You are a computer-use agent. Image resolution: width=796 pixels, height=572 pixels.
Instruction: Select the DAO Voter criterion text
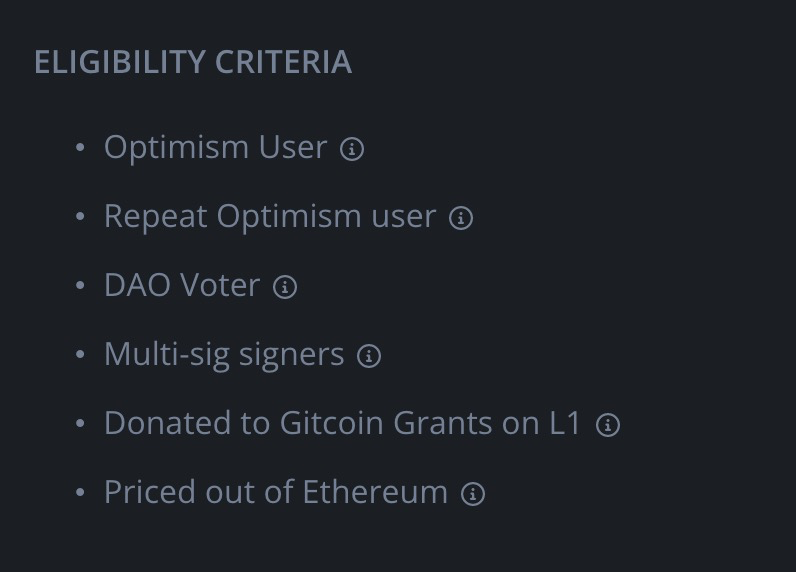pyautogui.click(x=182, y=285)
